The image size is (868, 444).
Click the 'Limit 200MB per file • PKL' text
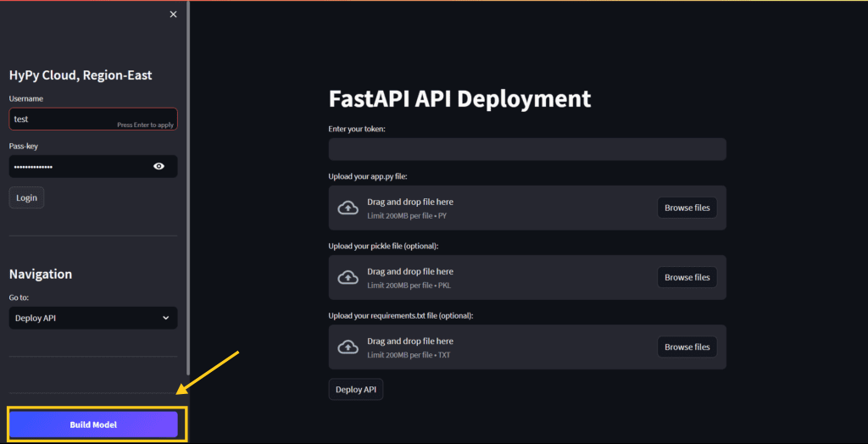click(409, 286)
